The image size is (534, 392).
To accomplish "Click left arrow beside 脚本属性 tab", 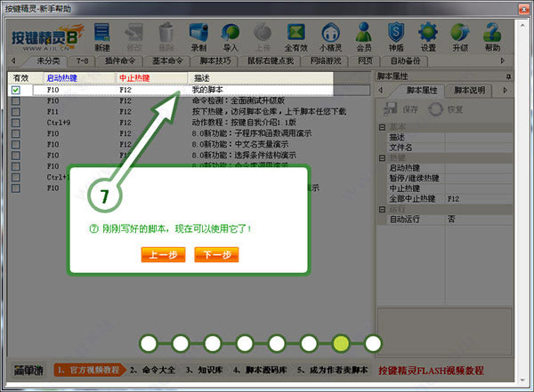I will (381, 90).
